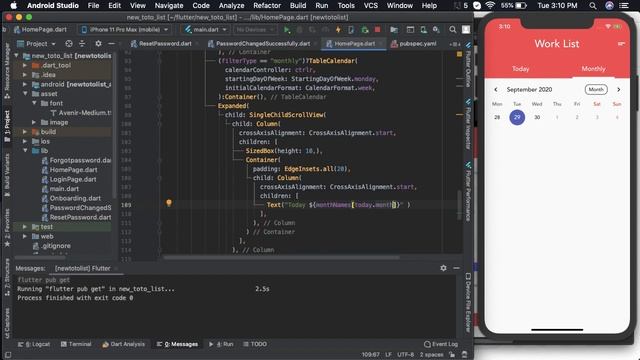Toggle the 1: Project side tab
The width and height of the screenshot is (640, 360).
[7, 126]
